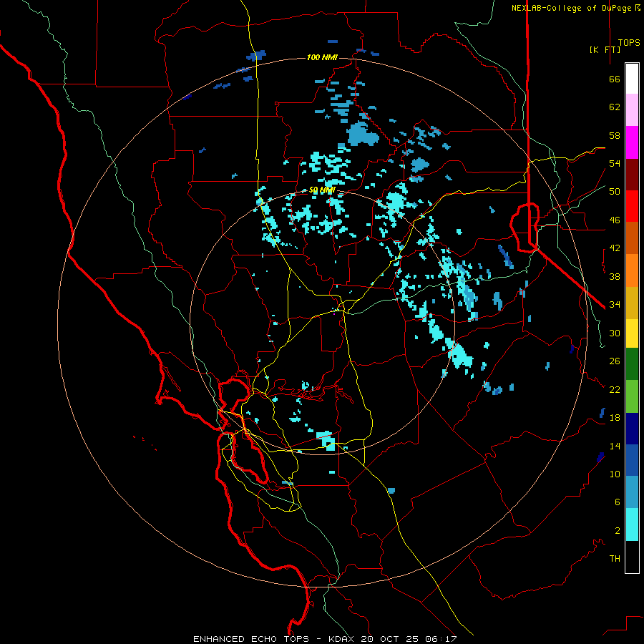Click the "22" legend value
644x644 pixels.
tap(615, 389)
